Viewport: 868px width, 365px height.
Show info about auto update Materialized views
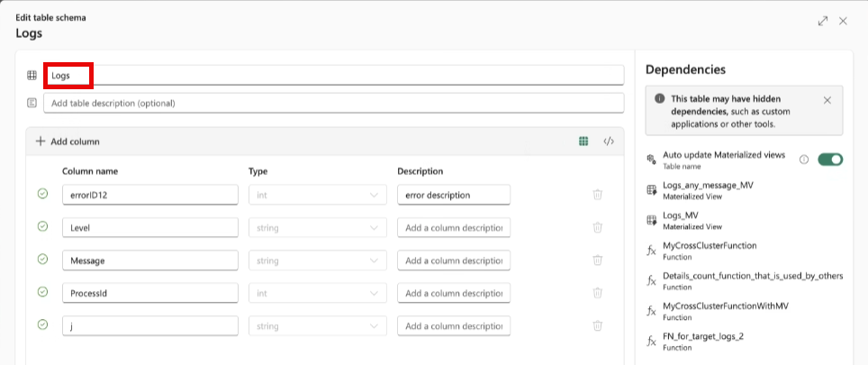tap(804, 160)
